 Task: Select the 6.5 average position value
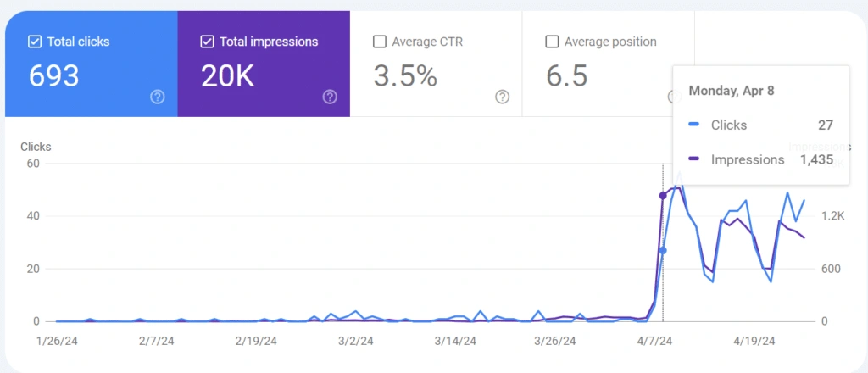click(x=567, y=75)
